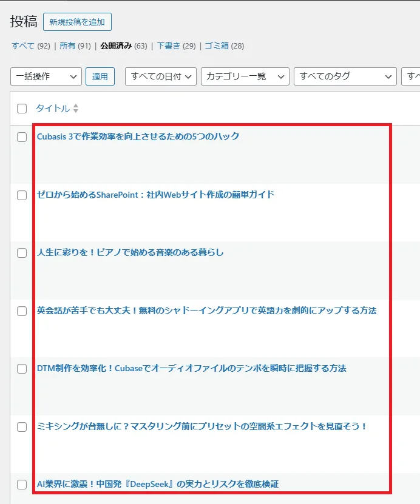Open the AI業界に激震！DeepSeek post
420x504 pixels.
coord(158,484)
